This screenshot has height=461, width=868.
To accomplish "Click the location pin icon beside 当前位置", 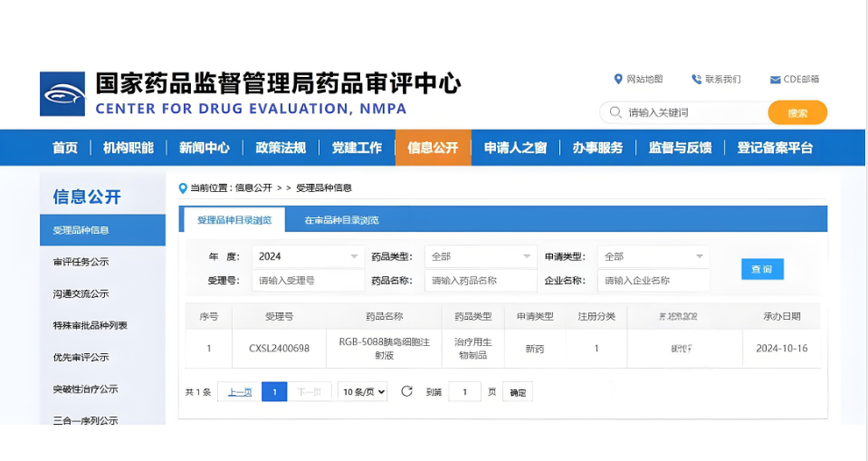I will [184, 188].
